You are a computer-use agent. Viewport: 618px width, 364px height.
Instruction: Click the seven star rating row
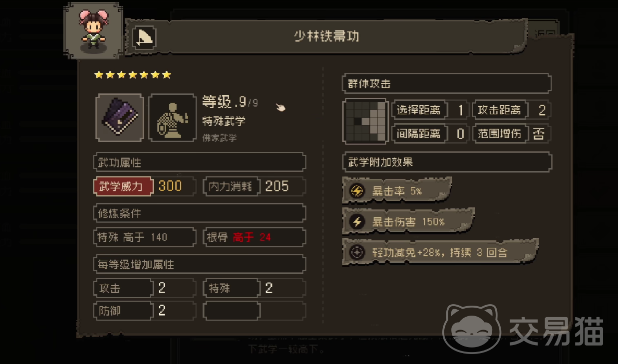[133, 75]
